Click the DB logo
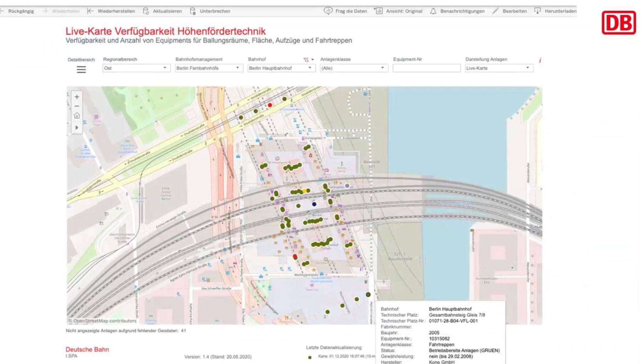Screen dimensions: 641x364 tap(618, 23)
